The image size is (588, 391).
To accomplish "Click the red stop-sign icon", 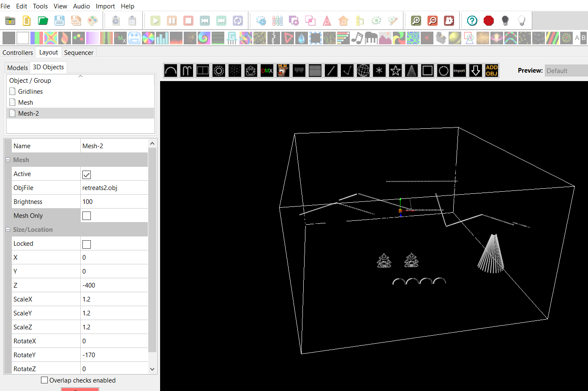I will pyautogui.click(x=489, y=20).
